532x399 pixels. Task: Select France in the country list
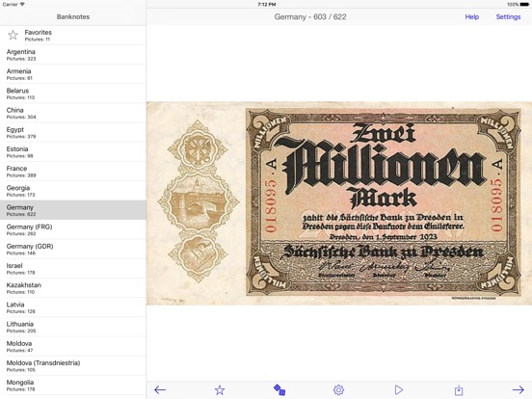point(73,172)
